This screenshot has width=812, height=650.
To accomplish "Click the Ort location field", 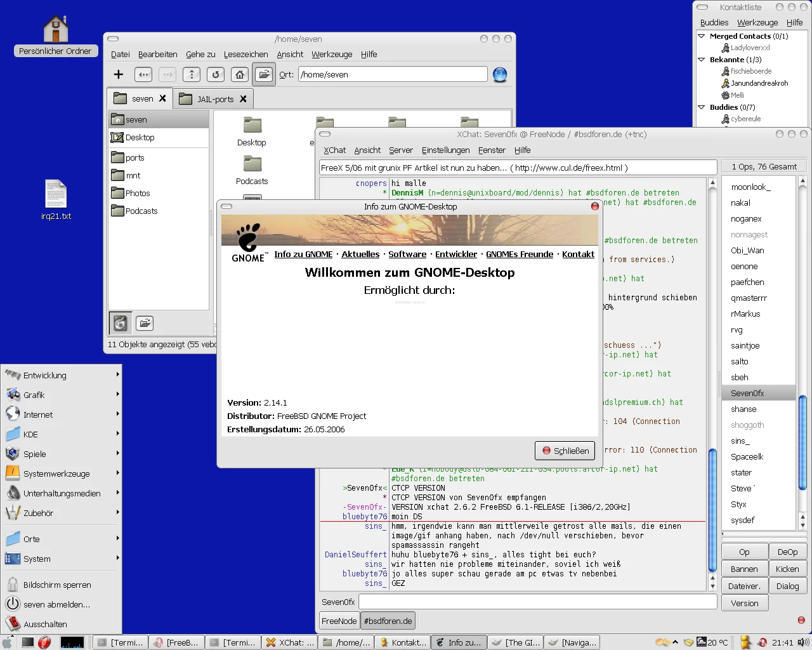I will tap(393, 74).
